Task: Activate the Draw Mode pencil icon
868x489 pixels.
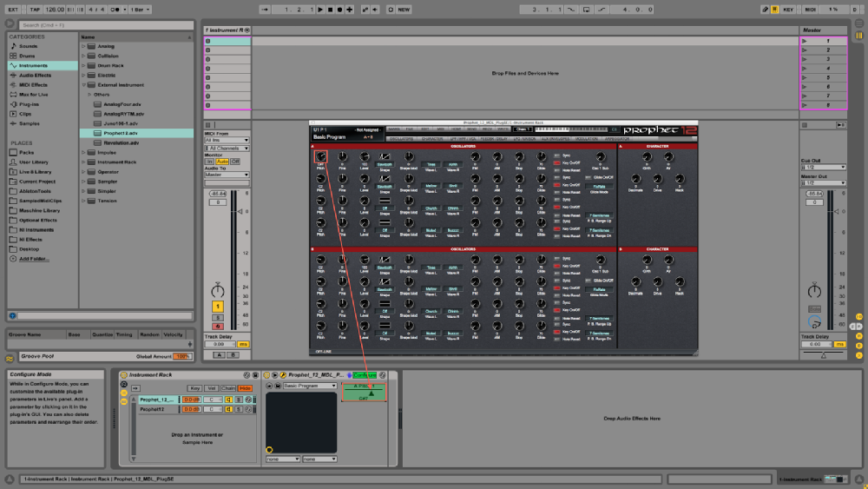Action: tap(765, 10)
